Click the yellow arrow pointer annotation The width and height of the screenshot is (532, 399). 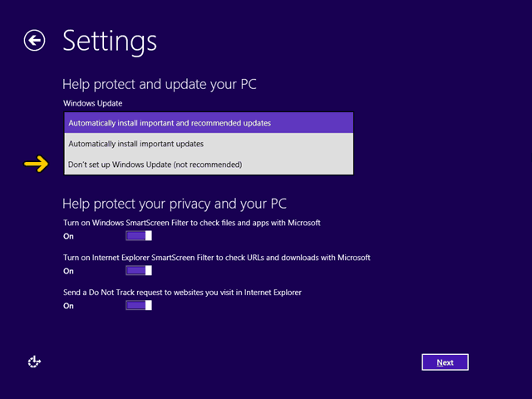[x=36, y=165]
